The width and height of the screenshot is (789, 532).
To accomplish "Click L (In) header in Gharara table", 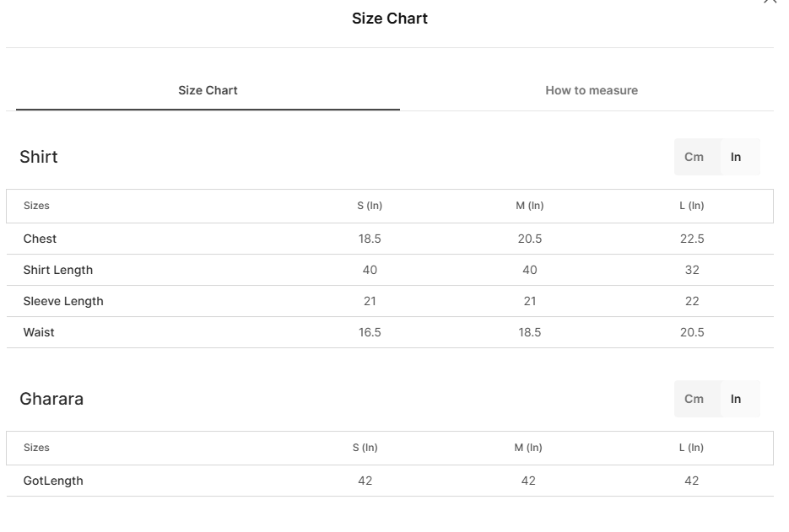I will click(691, 448).
